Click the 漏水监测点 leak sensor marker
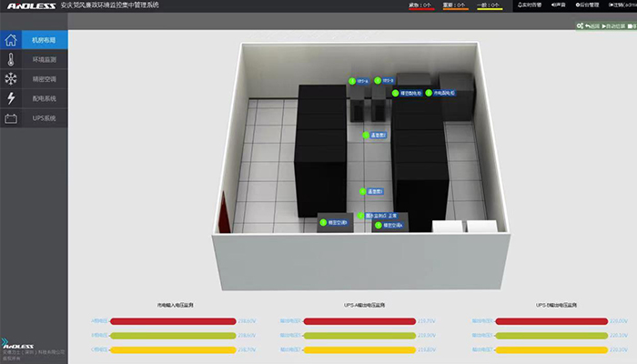 tap(359, 216)
